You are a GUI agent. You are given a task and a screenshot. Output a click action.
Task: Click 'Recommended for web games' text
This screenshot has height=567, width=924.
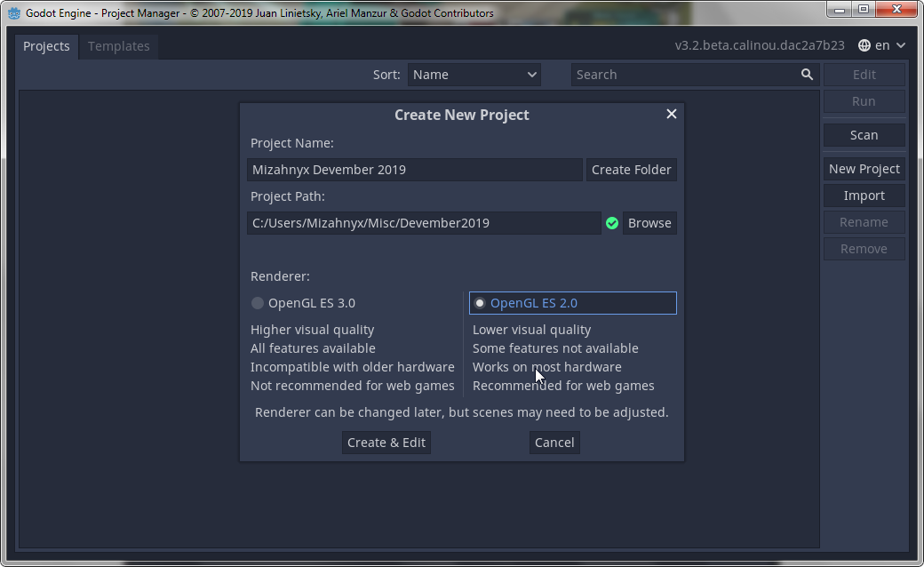pyautogui.click(x=563, y=386)
